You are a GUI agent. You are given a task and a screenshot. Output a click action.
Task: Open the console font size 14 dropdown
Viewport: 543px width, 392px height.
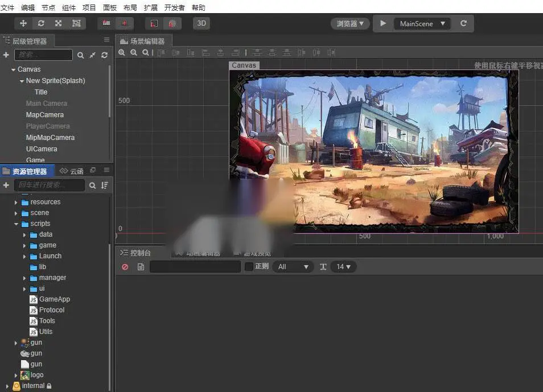[343, 267]
